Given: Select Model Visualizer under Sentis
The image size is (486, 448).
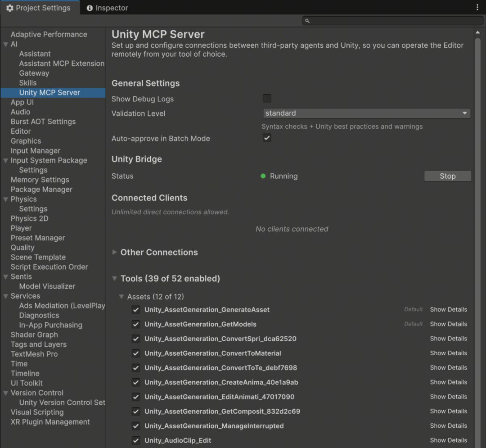Looking at the screenshot, I should coord(47,286).
